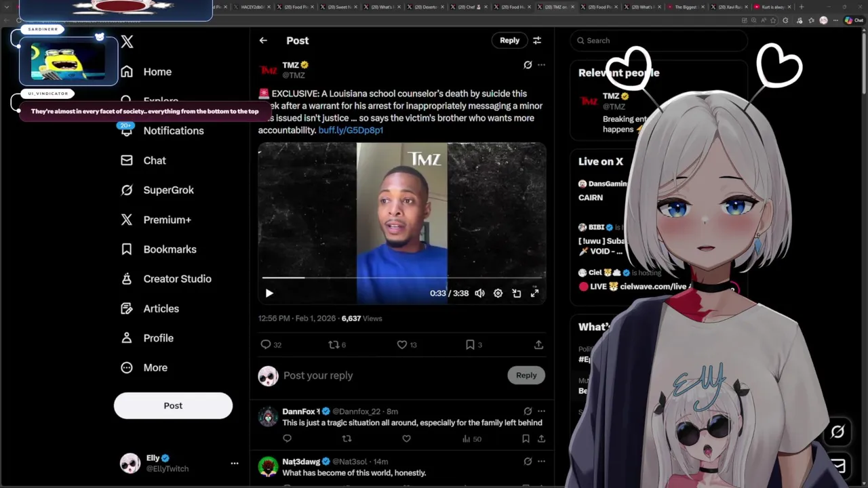This screenshot has width=868, height=488.
Task: Share the TMZ post
Action: click(x=538, y=345)
